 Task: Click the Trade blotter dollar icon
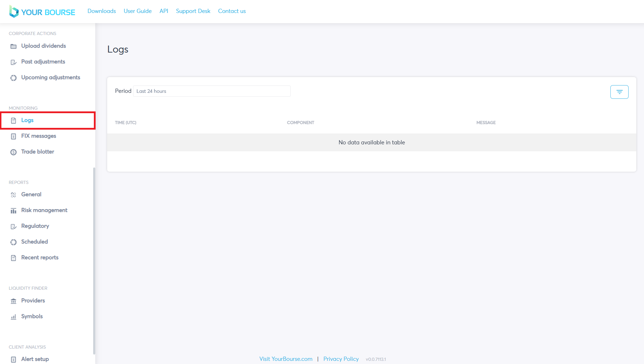(13, 152)
